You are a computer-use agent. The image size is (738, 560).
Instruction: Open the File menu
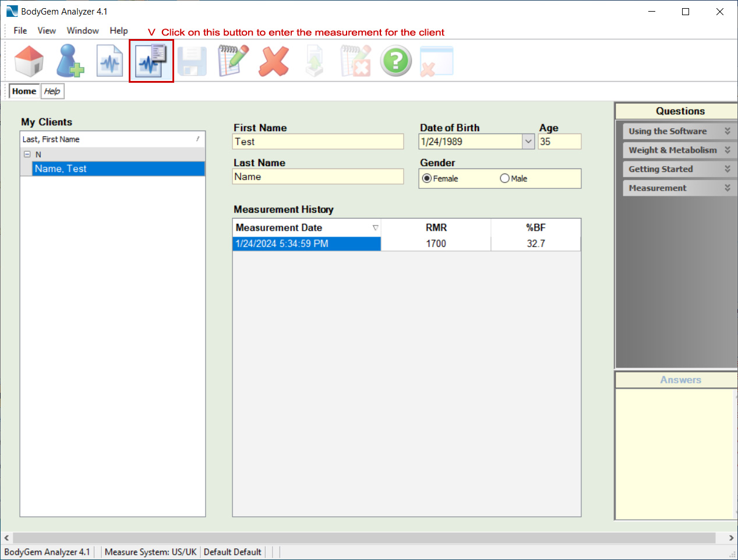click(20, 31)
